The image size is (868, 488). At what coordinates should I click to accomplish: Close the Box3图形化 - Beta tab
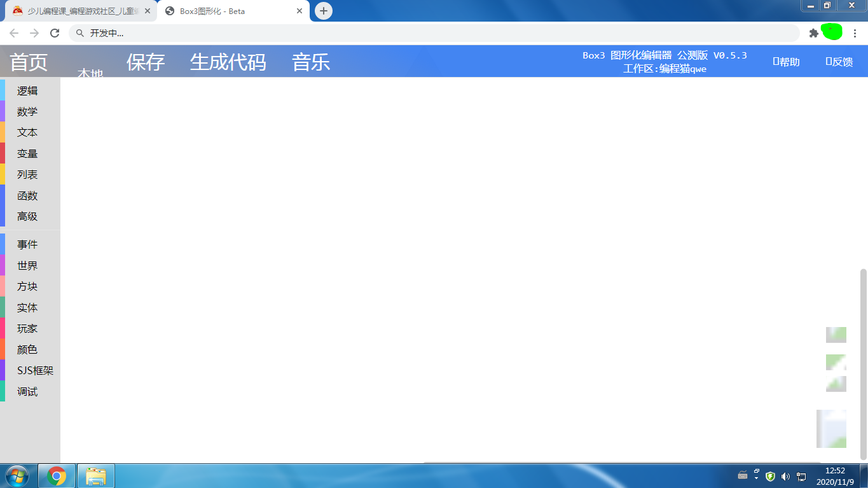click(300, 11)
